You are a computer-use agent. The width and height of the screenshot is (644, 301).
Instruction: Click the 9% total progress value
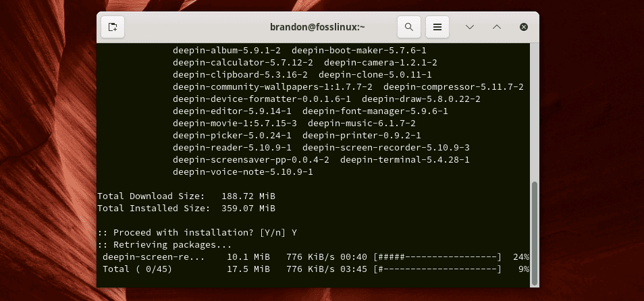click(524, 269)
